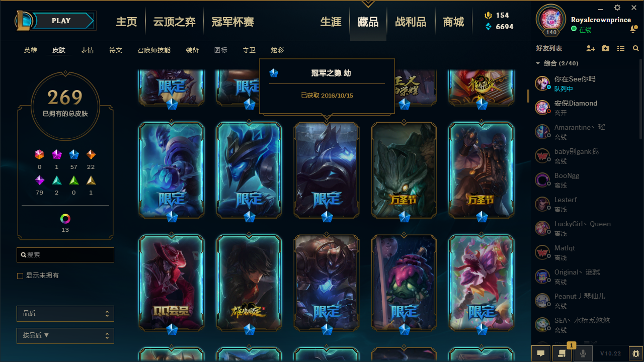Enable the 显示未拥有 checkbox

[20, 276]
